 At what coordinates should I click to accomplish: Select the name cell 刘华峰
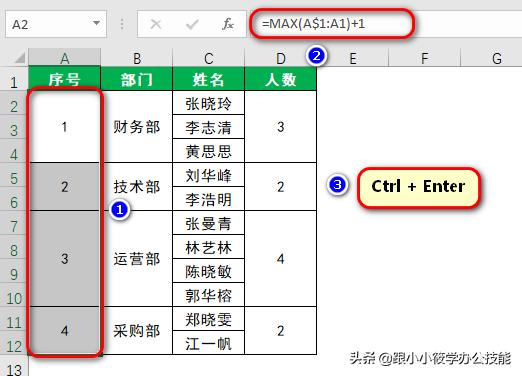[x=209, y=175]
